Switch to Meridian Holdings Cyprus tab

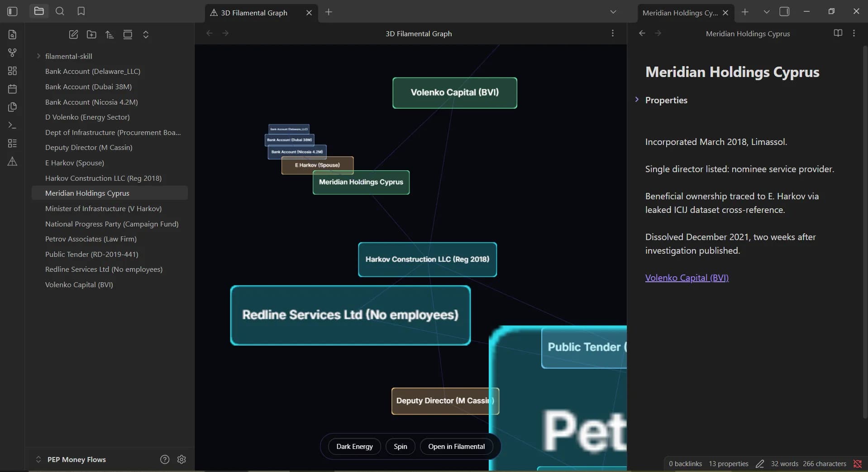pyautogui.click(x=686, y=13)
